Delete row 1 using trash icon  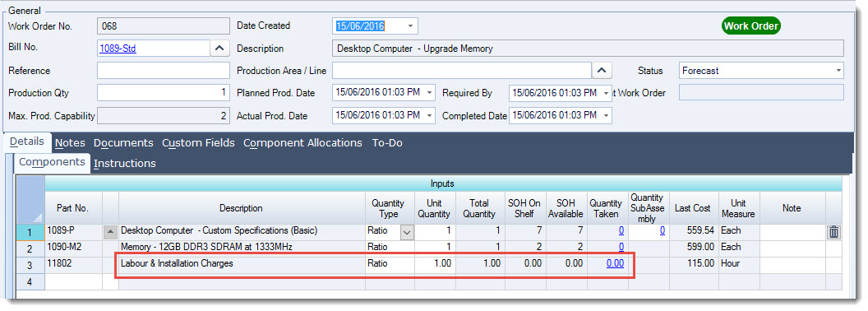(x=833, y=232)
